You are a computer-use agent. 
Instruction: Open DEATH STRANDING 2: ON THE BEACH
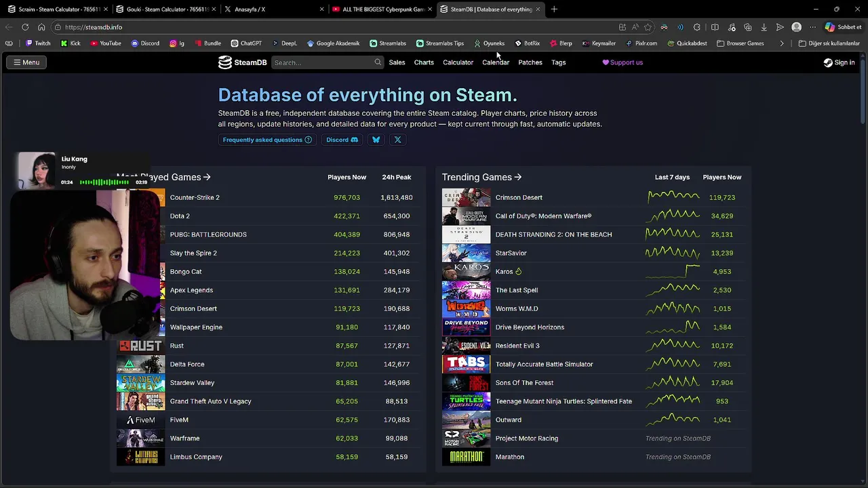pos(553,235)
